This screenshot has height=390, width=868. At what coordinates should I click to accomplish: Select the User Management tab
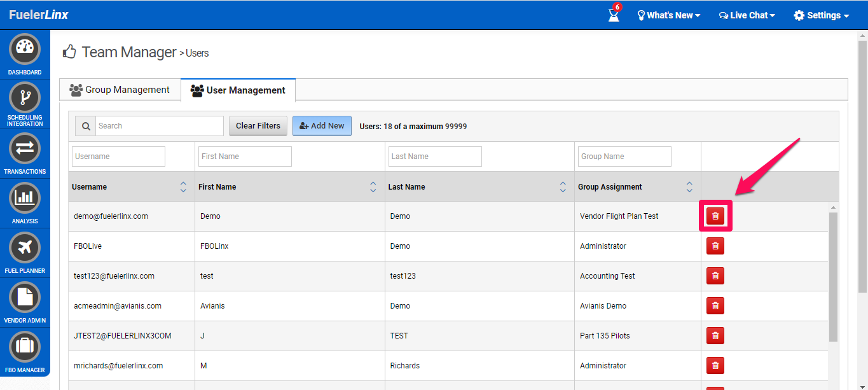point(238,90)
